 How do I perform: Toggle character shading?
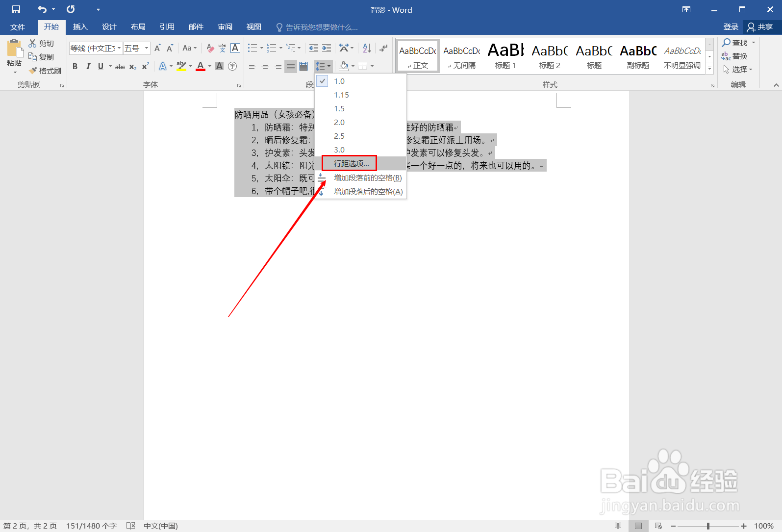(x=219, y=66)
